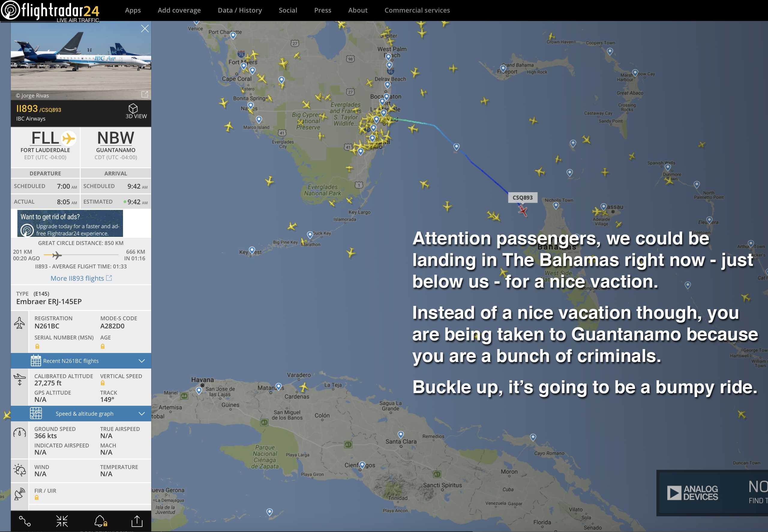The image size is (768, 532).
Task: Click the lock icon under Age
Action: pyautogui.click(x=103, y=346)
